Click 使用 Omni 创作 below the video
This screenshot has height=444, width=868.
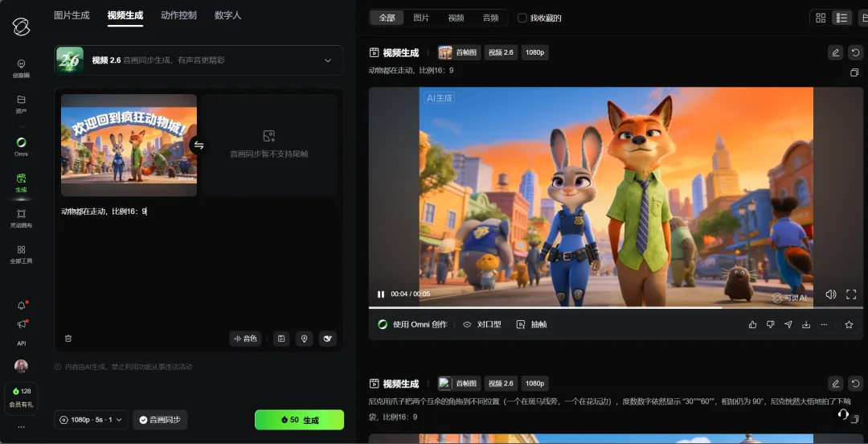pyautogui.click(x=412, y=324)
